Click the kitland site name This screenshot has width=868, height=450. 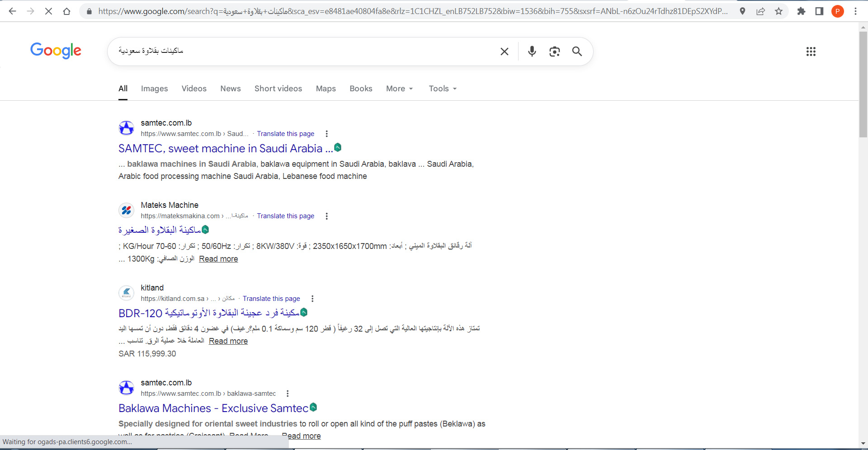coord(152,288)
